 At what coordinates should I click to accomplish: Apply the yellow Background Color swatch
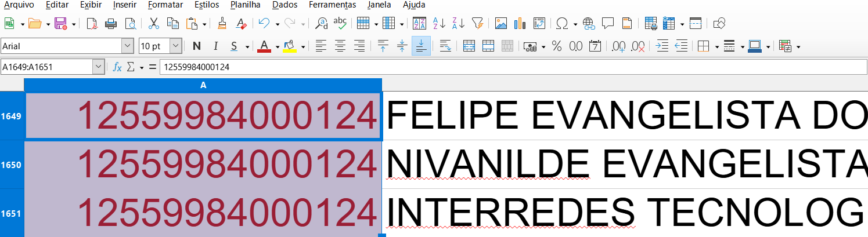(x=290, y=46)
